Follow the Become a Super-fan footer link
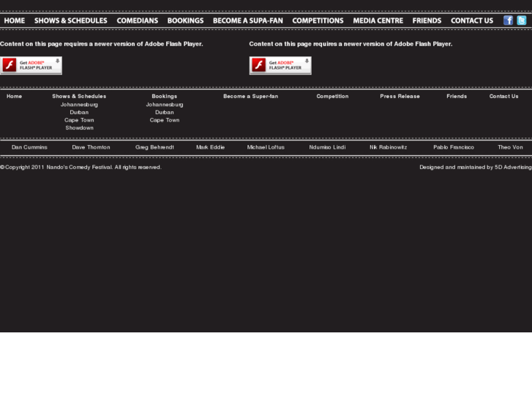532x399 pixels. [251, 97]
